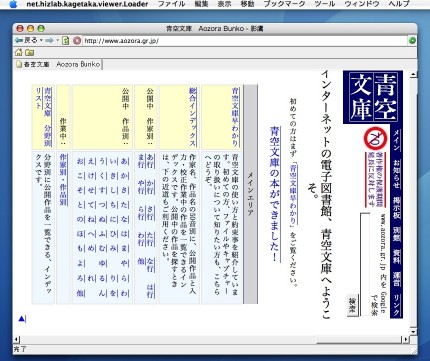Stop loading with the red stop icon
Screen dimensions: 430x361
click(x=77, y=41)
